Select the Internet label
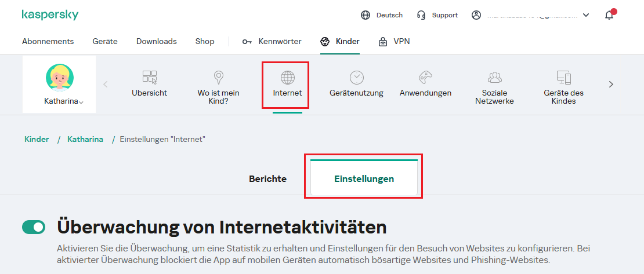 tap(288, 93)
